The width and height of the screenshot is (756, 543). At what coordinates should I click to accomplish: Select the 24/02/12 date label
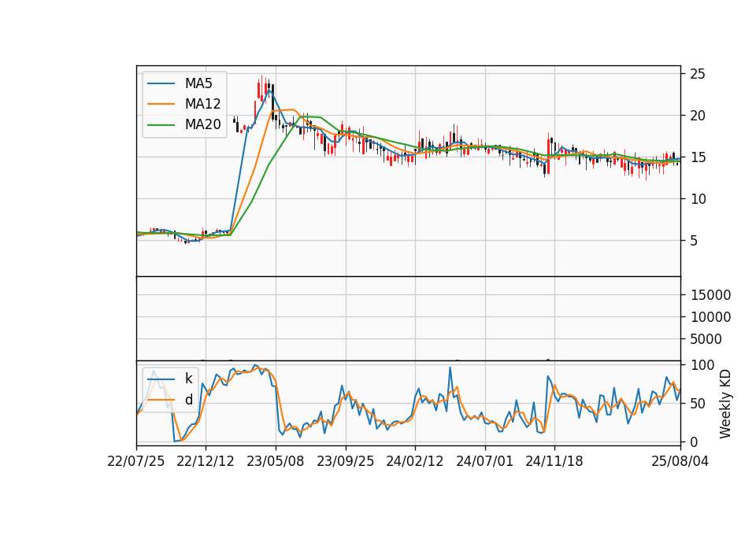point(415,461)
